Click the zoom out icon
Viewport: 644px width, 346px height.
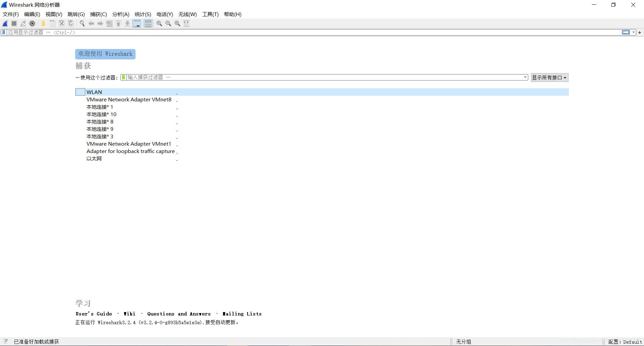tap(168, 23)
